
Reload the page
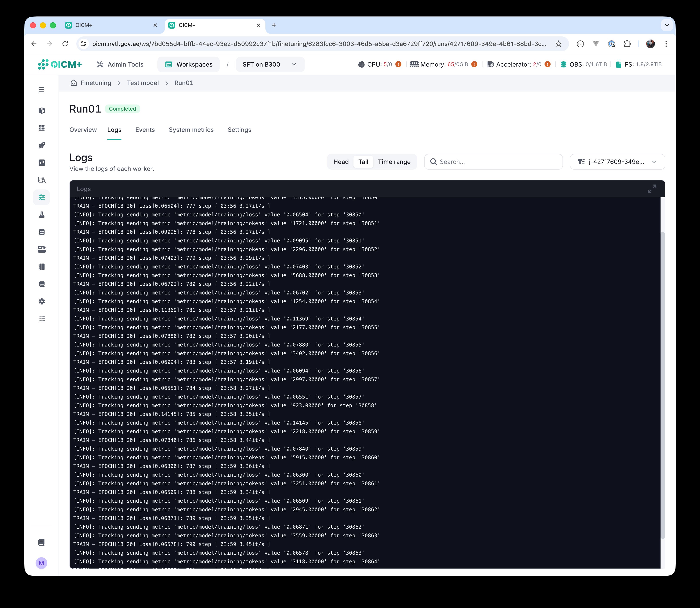point(65,44)
